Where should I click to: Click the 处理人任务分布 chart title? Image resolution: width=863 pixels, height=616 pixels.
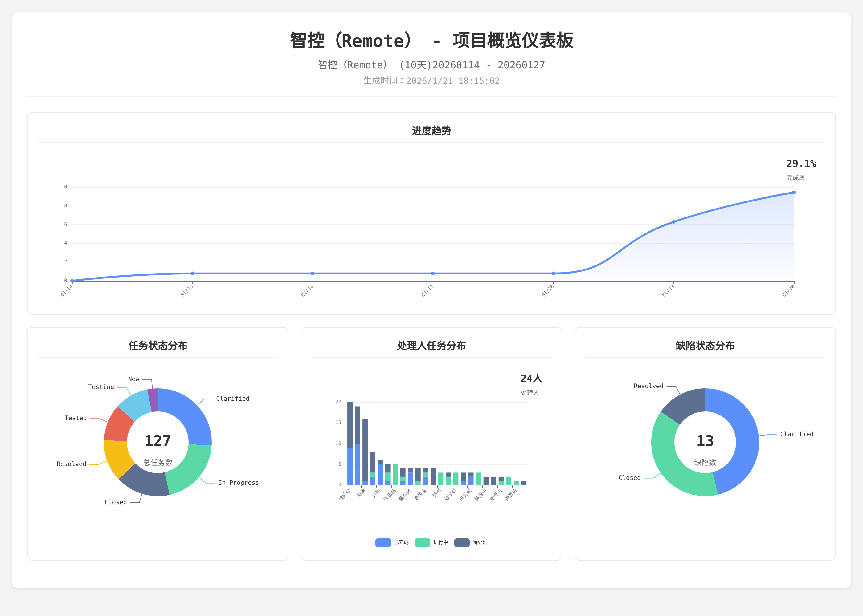coord(431,346)
